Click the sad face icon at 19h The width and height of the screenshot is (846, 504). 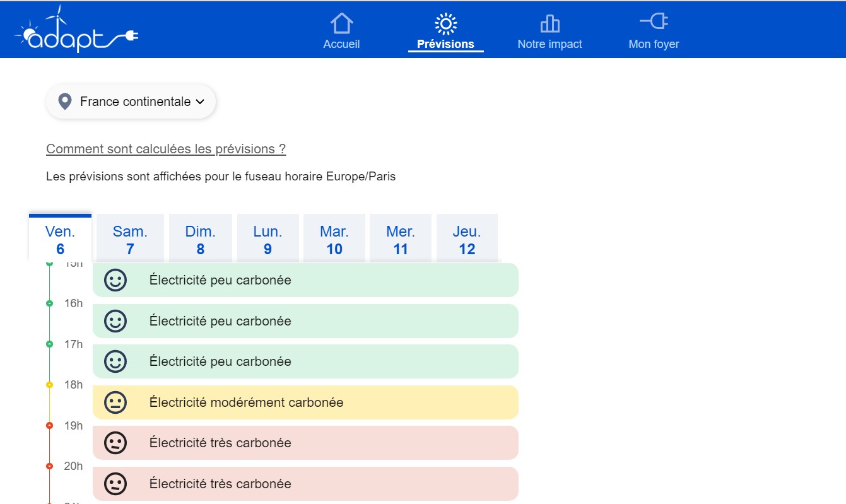pos(115,443)
